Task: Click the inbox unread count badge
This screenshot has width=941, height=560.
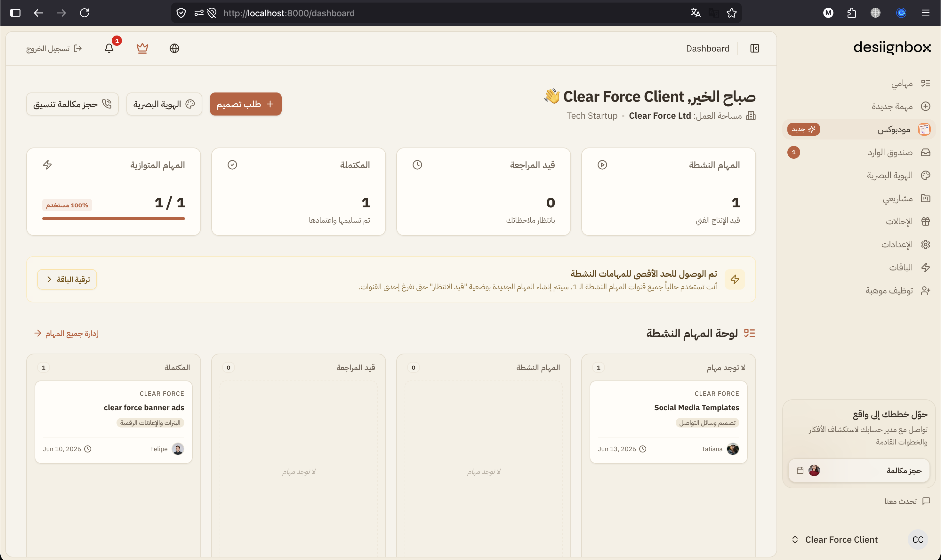Action: coord(794,152)
